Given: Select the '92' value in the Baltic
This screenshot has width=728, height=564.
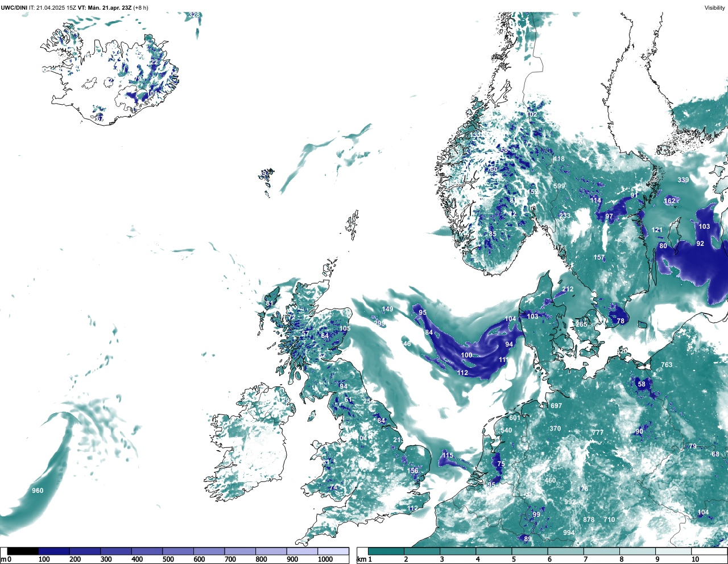Looking at the screenshot, I should pos(700,244).
